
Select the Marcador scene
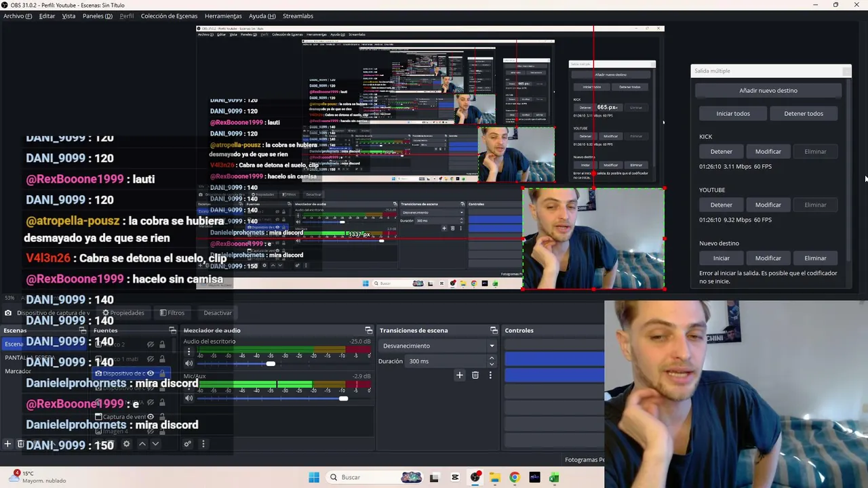pyautogui.click(x=18, y=371)
